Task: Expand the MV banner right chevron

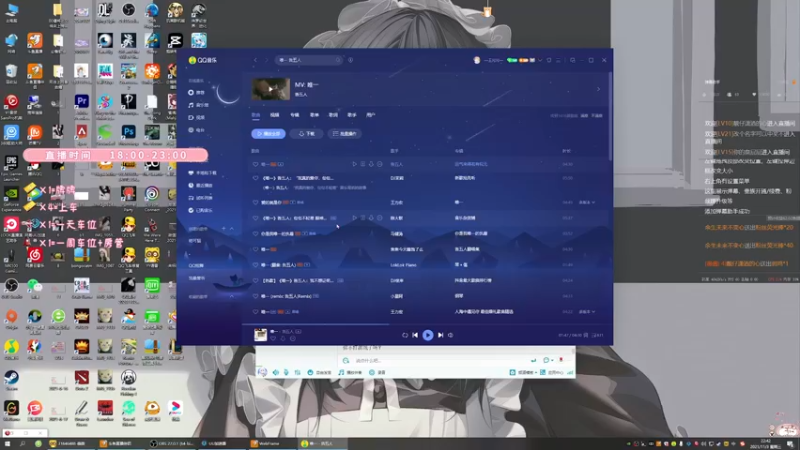Action: pyautogui.click(x=598, y=89)
